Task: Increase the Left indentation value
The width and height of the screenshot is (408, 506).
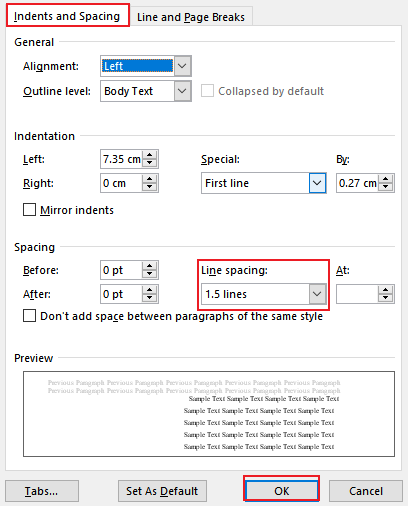Action: (x=150, y=155)
